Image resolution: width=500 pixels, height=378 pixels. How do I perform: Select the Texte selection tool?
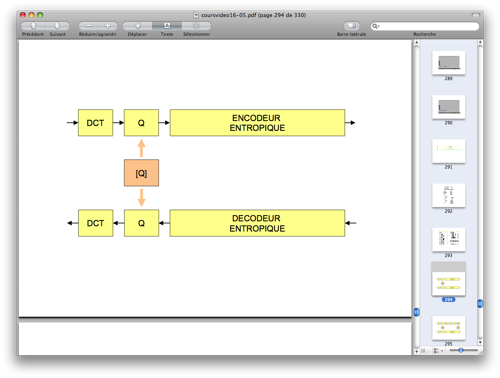coord(167,26)
